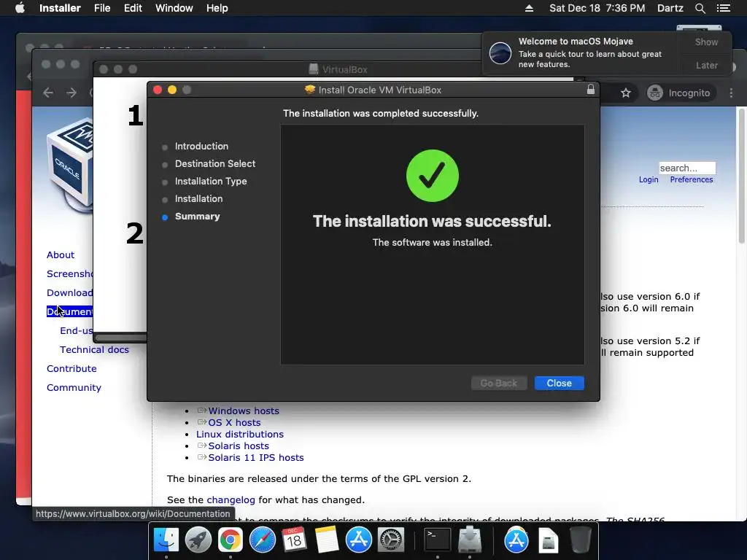Open Finder from the Dock
This screenshot has width=747, height=560.
[166, 540]
